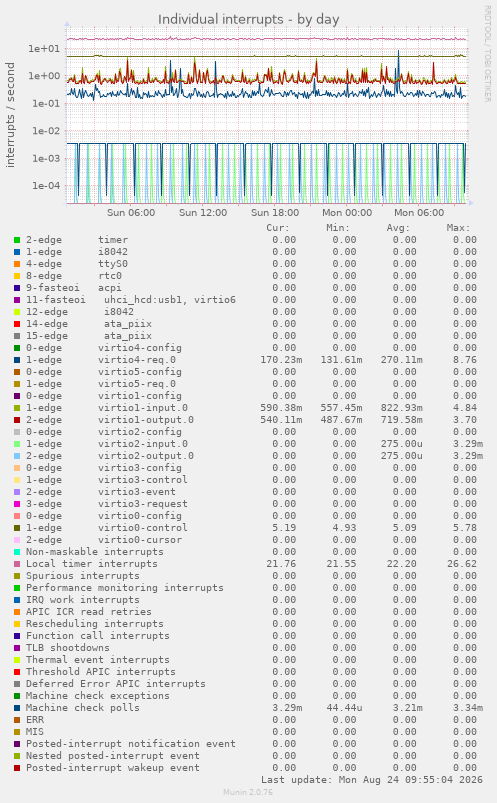Click the virtio2-output.0 light blue swatch
The image size is (497, 803).
pos(17,456)
